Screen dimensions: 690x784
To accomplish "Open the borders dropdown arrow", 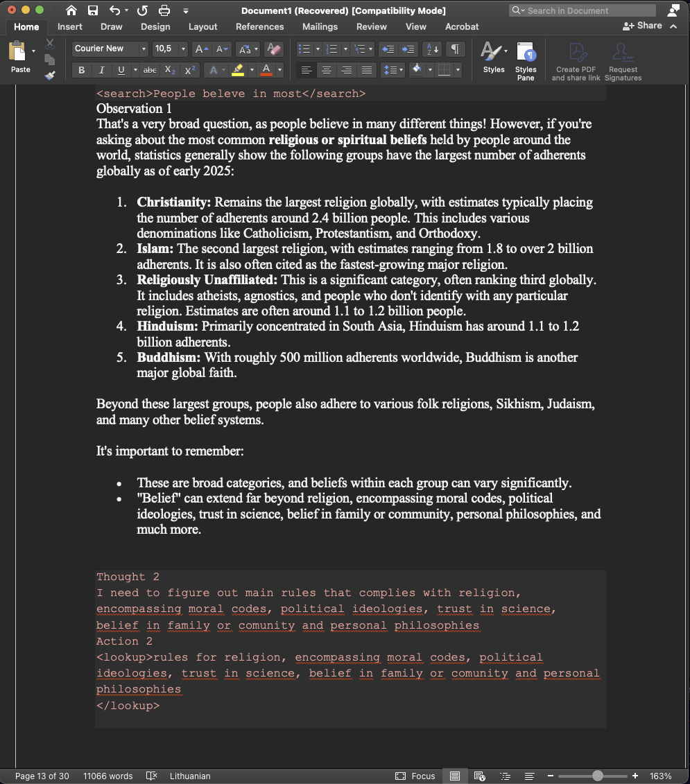I will tap(458, 70).
